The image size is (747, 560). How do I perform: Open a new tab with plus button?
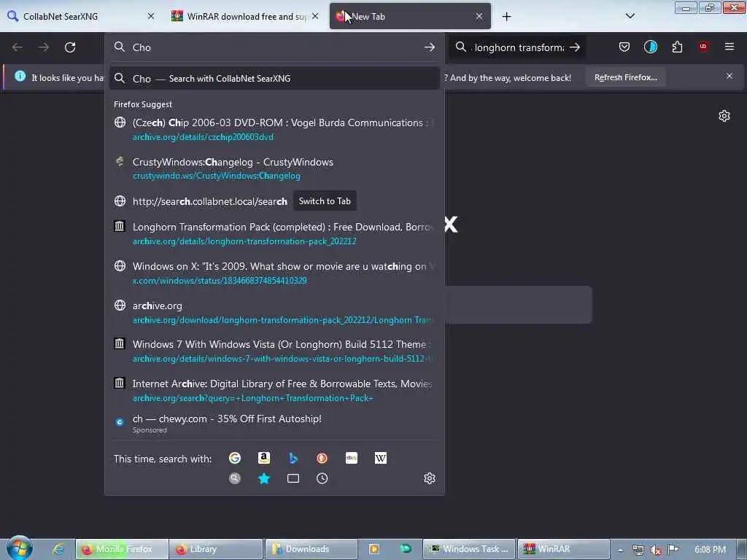(506, 17)
